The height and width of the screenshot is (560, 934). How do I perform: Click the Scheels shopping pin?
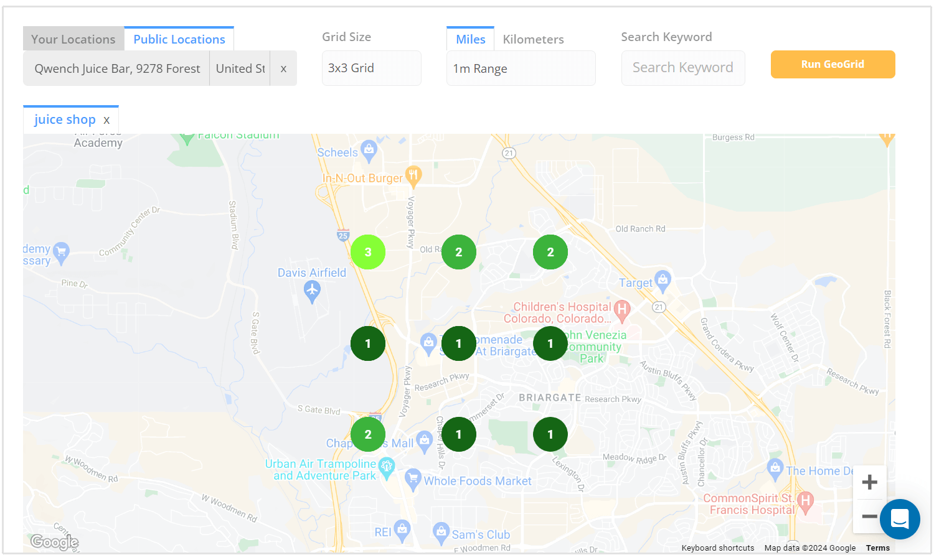click(x=369, y=149)
